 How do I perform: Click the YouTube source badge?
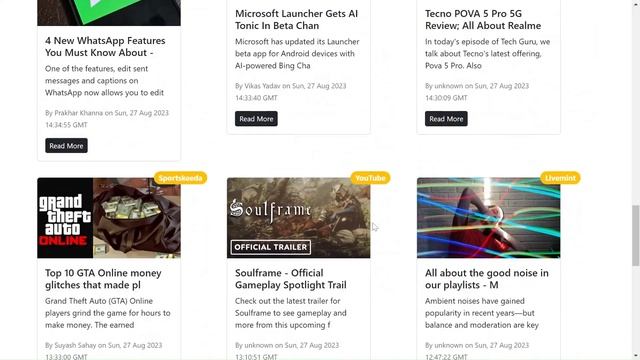pyautogui.click(x=370, y=178)
